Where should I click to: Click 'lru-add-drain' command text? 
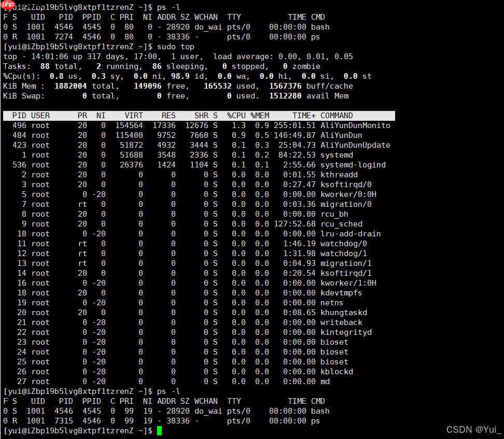click(351, 234)
